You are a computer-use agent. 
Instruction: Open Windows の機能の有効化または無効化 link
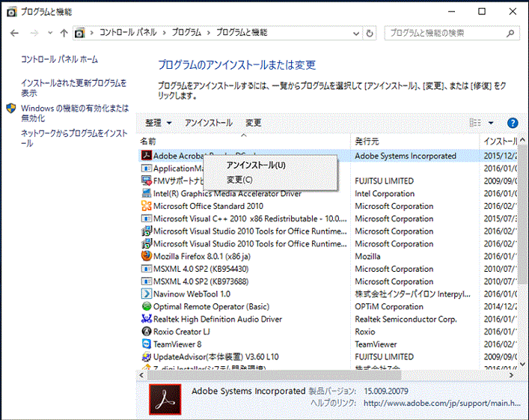(x=75, y=113)
